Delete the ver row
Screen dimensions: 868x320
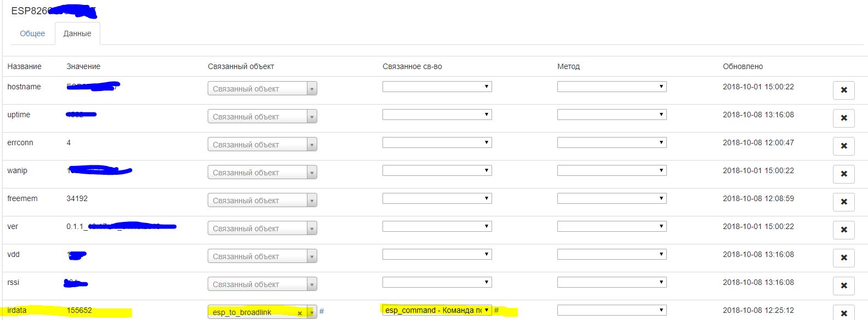[x=843, y=230]
